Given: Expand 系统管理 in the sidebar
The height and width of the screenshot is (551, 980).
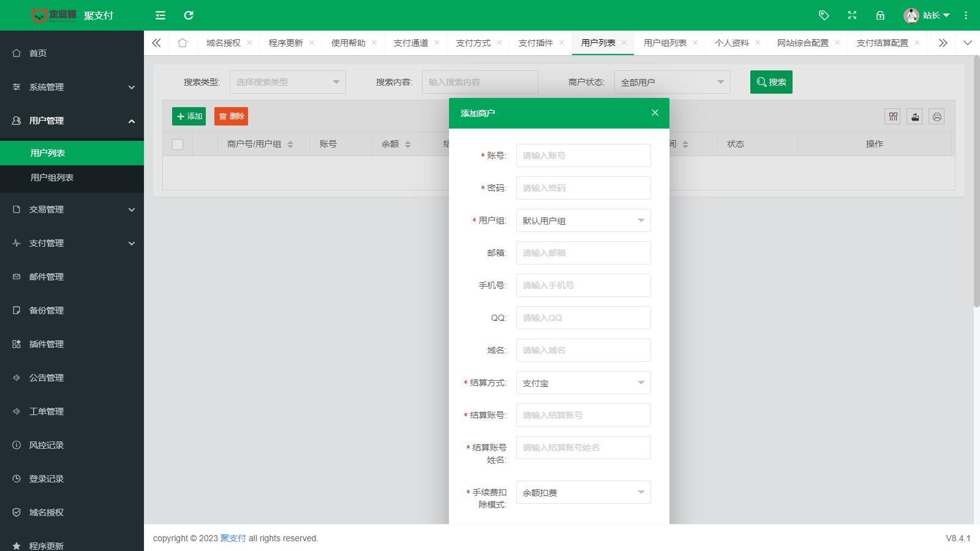Looking at the screenshot, I should 72,87.
